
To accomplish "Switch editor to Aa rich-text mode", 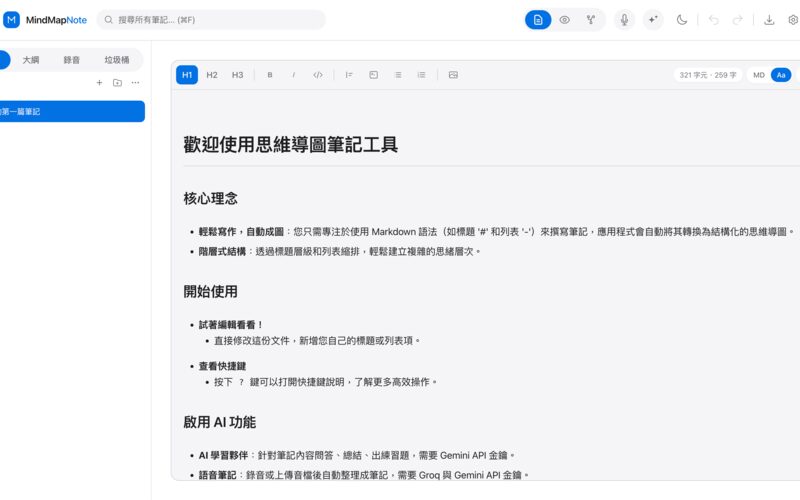I will (781, 75).
